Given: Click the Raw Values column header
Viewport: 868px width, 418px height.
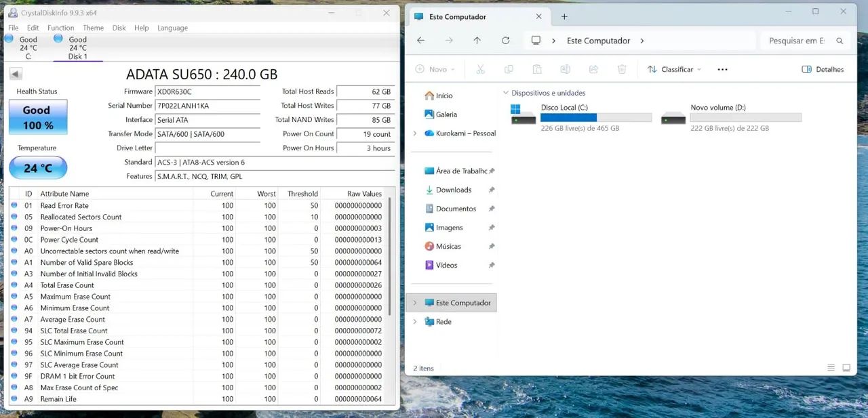Looking at the screenshot, I should click(x=353, y=194).
